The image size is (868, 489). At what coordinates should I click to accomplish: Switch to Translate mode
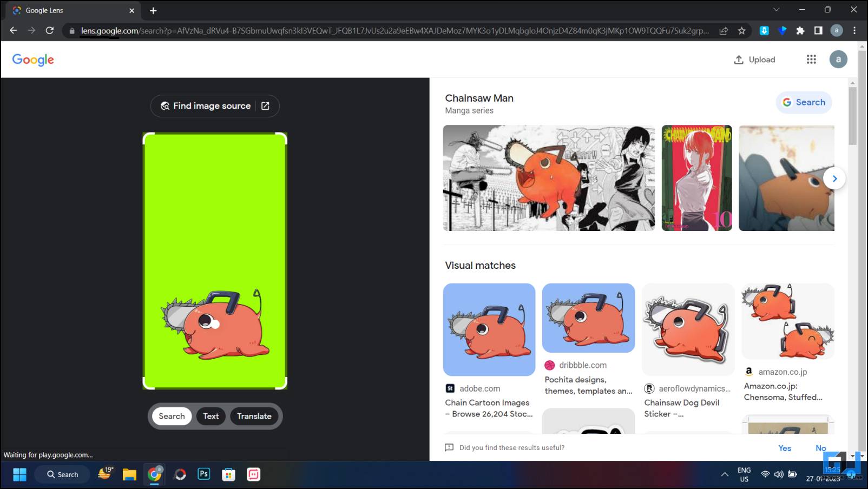tap(254, 416)
